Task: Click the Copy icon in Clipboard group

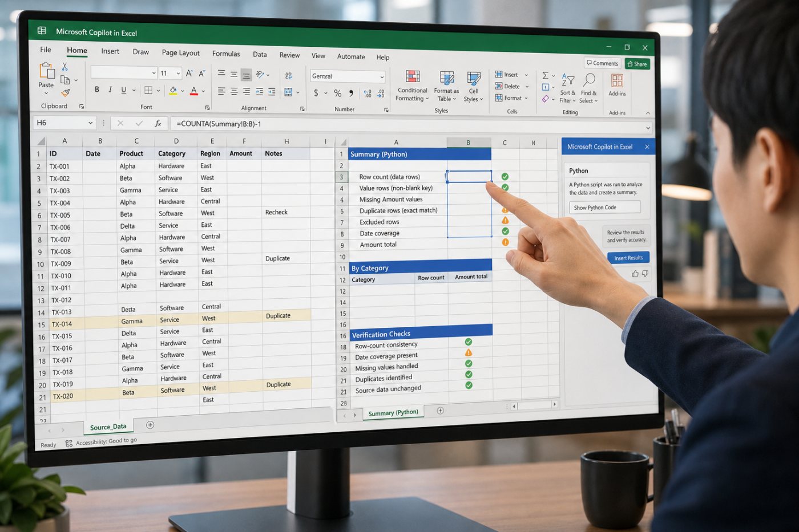Action: click(x=65, y=80)
